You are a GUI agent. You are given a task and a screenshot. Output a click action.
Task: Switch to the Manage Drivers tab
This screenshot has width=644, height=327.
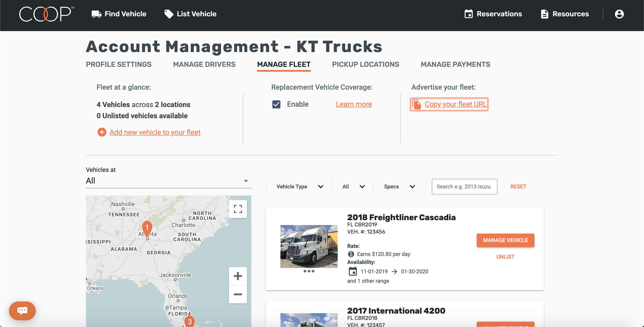click(x=204, y=64)
